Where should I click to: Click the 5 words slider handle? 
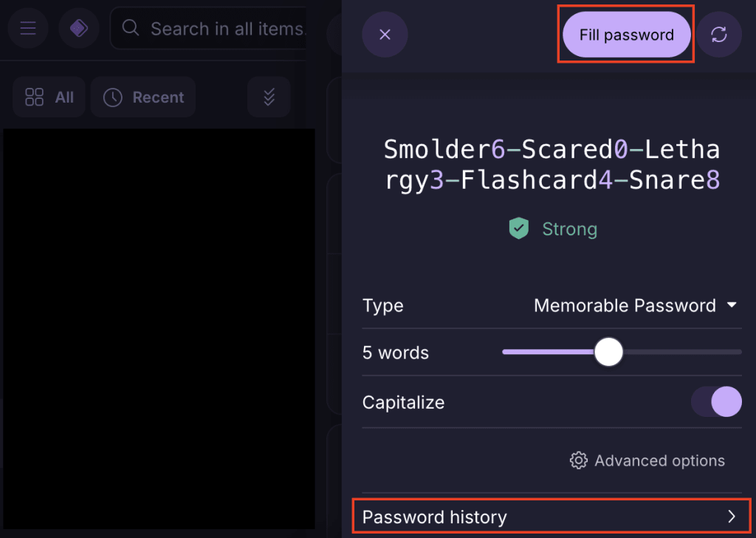click(x=608, y=353)
